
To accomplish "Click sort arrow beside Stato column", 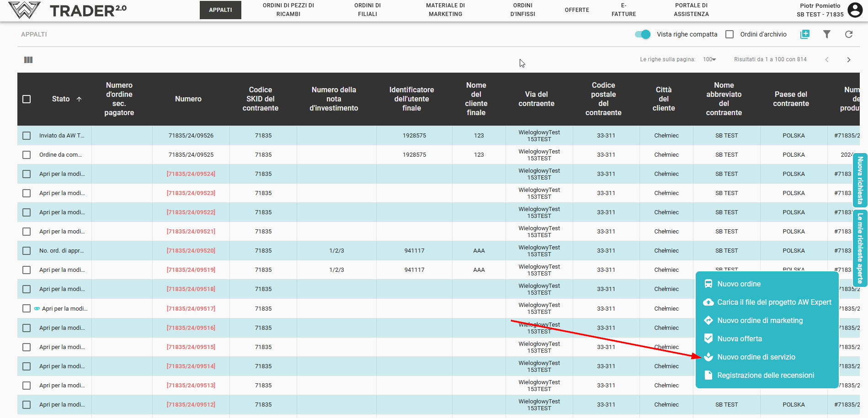I will pos(79,99).
